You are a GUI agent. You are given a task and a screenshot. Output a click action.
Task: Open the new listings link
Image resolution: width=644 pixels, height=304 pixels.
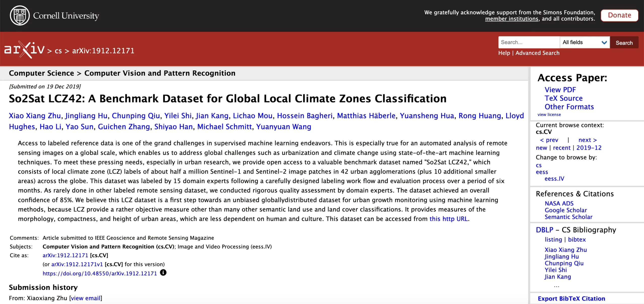click(541, 148)
